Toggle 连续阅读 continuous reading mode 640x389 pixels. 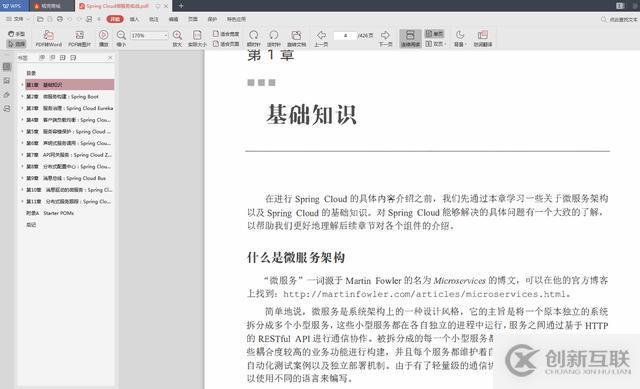click(410, 38)
